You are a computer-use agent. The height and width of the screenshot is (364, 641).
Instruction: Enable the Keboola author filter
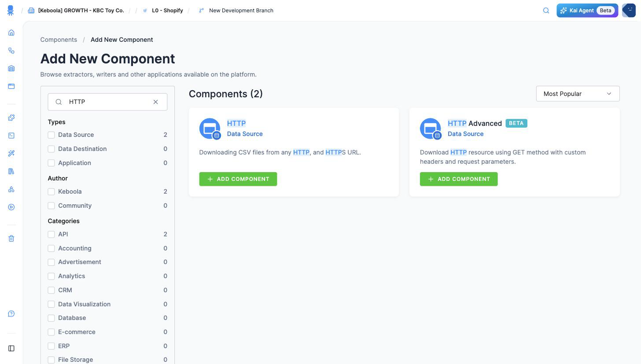click(x=52, y=192)
